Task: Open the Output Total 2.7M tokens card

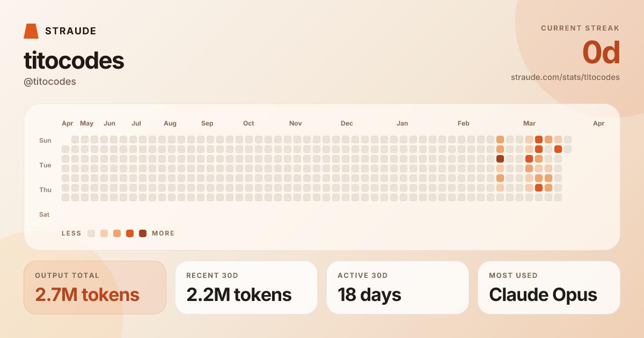Action: 95,288
